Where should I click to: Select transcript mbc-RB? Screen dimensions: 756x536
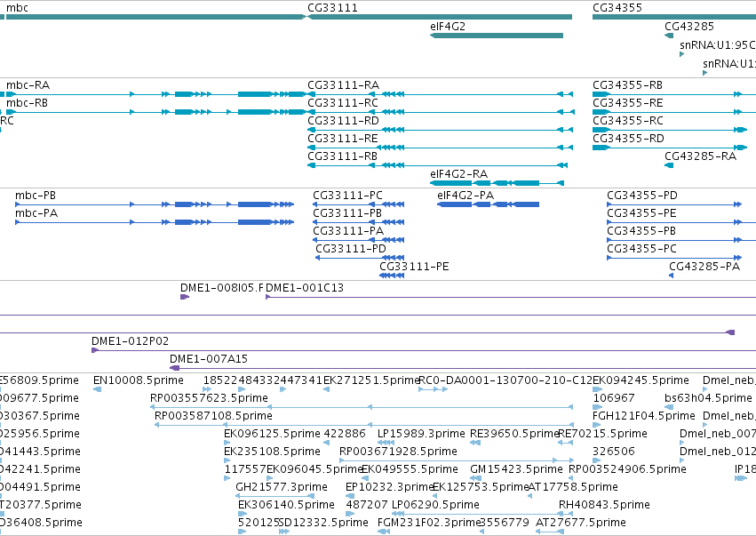[x=155, y=112]
